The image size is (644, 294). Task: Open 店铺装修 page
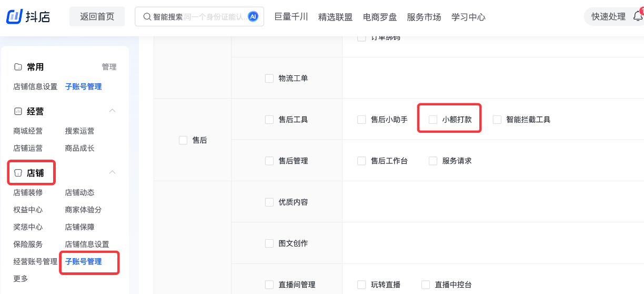(28, 193)
